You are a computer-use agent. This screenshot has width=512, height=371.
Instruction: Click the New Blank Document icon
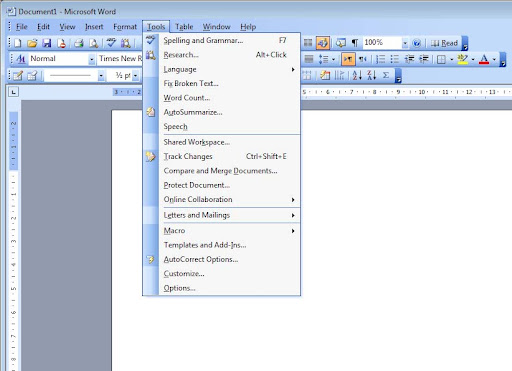[18, 43]
